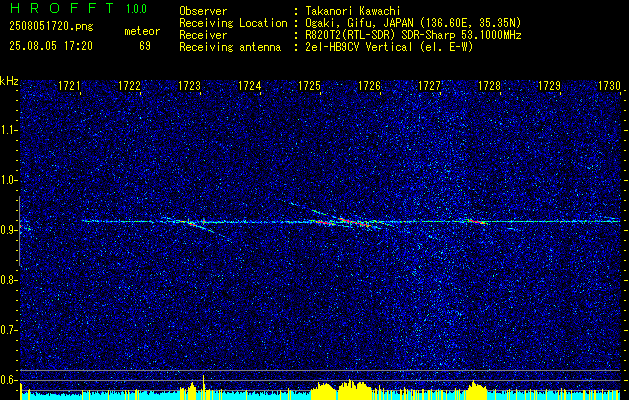Click the Observer label
629x400 pixels.
pos(203,11)
